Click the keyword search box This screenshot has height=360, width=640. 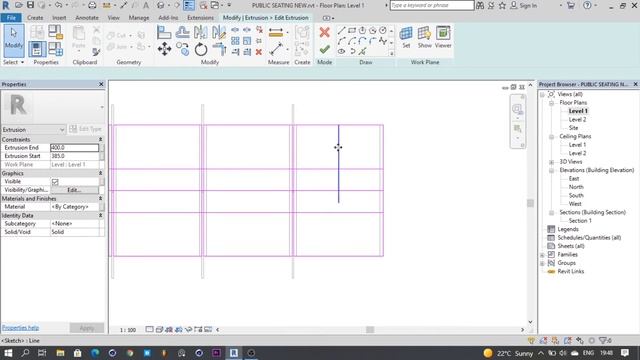(432, 5)
